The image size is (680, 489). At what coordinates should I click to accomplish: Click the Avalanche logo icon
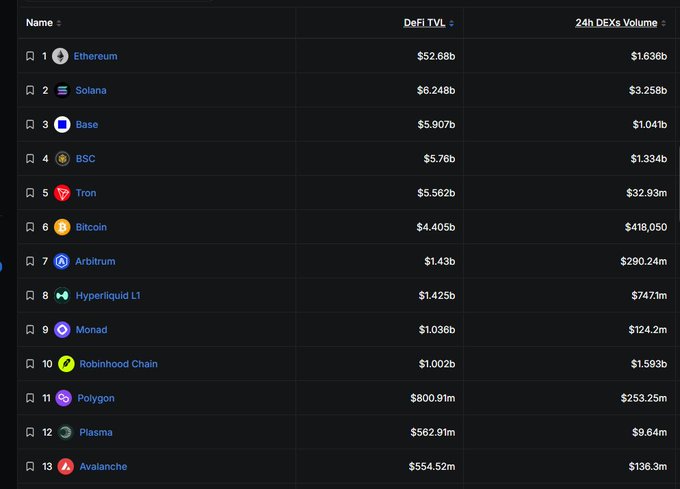pos(65,466)
